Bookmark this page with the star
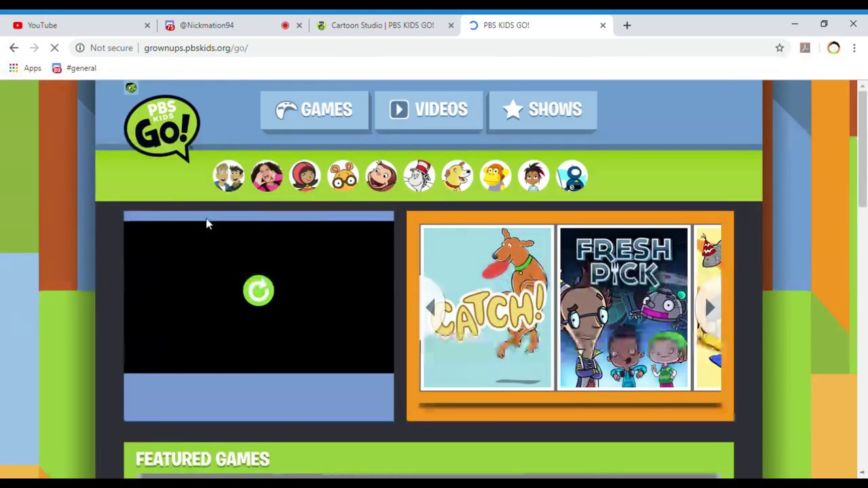868x488 pixels. [x=779, y=47]
